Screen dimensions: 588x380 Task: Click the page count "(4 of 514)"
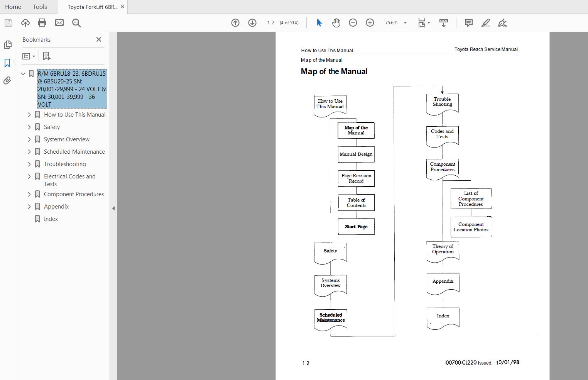coord(289,23)
